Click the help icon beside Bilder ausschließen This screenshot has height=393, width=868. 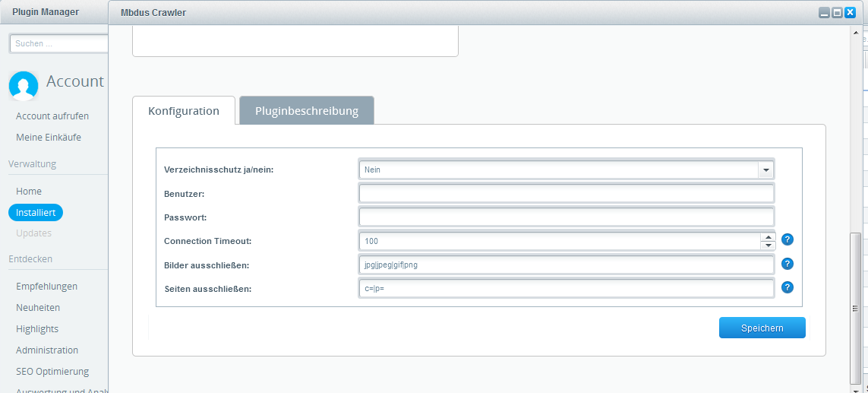pos(788,264)
